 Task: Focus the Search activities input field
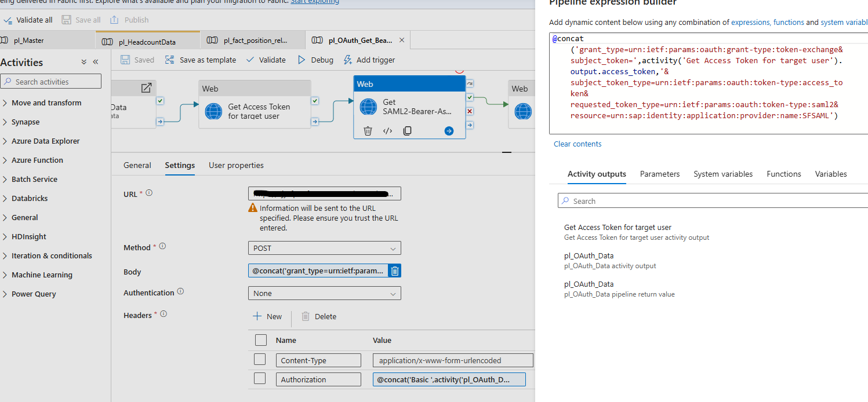51,82
